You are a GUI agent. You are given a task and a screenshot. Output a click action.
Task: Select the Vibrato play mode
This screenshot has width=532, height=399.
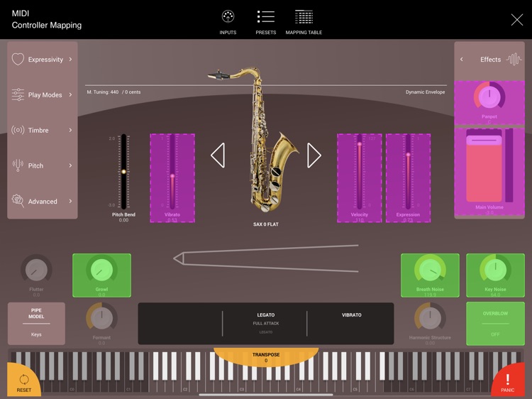point(352,315)
